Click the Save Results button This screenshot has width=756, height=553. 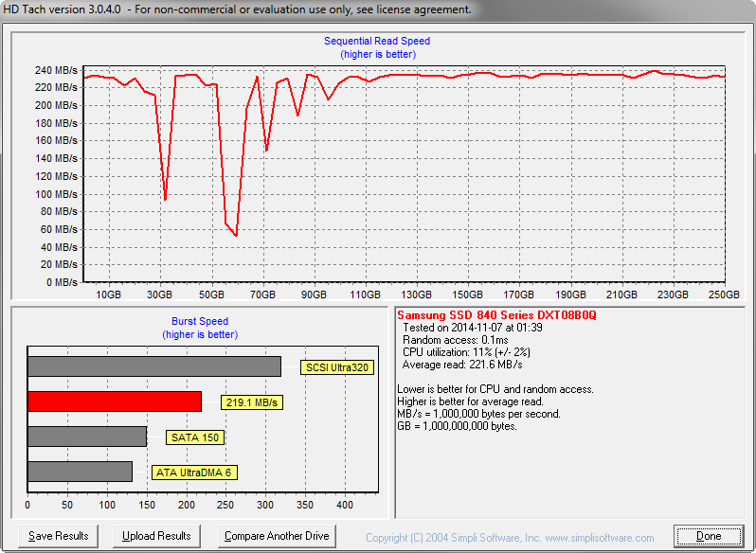click(x=59, y=536)
